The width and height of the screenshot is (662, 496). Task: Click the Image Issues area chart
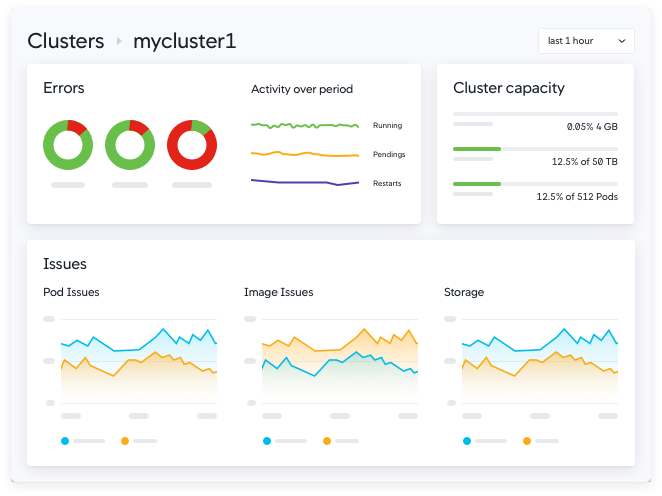[340, 365]
